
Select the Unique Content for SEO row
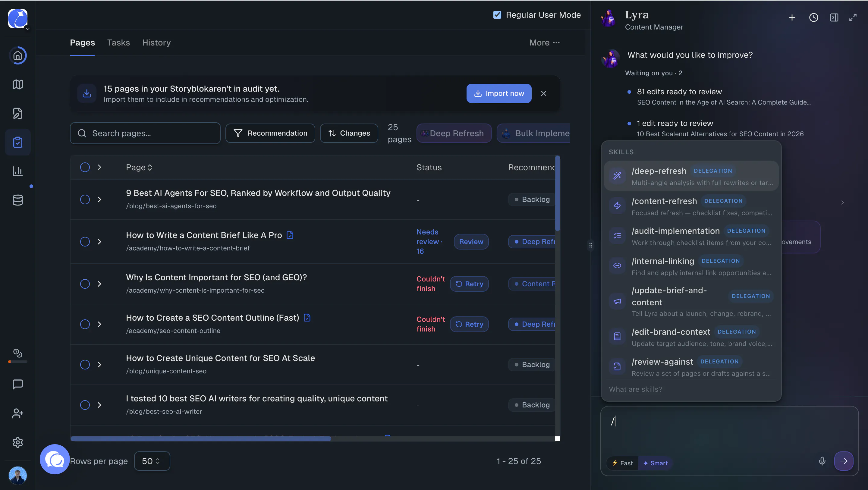[85, 365]
